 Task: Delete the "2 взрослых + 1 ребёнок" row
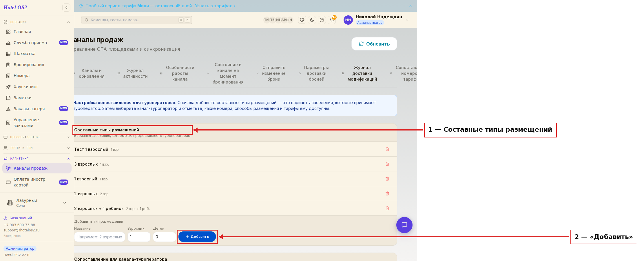(x=387, y=208)
